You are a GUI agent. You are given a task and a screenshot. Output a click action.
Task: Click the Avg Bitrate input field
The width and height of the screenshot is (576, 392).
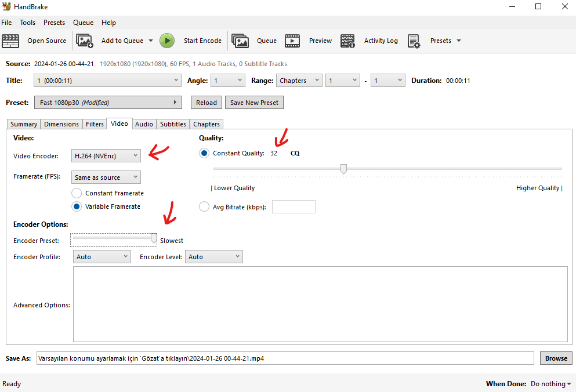click(x=294, y=207)
